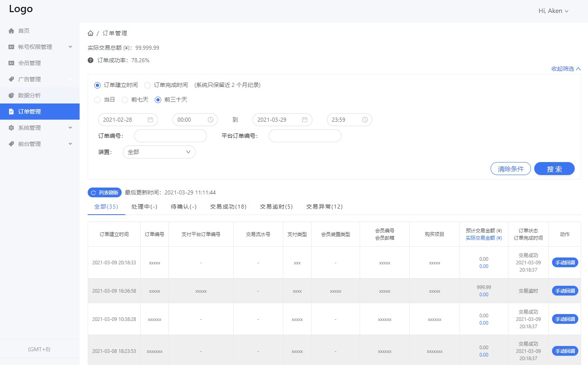The height and width of the screenshot is (365, 588).
Task: Expand the 帐号权限管理 submenu chevron
Action: pos(70,47)
